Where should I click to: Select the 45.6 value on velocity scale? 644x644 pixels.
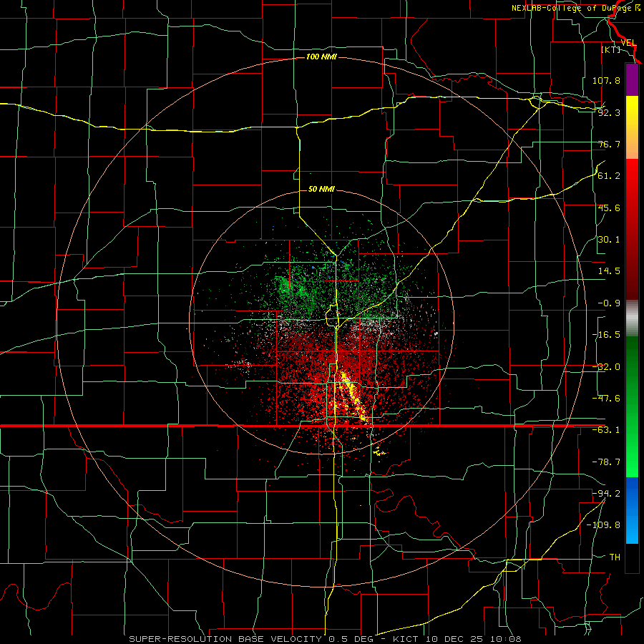coord(609,208)
